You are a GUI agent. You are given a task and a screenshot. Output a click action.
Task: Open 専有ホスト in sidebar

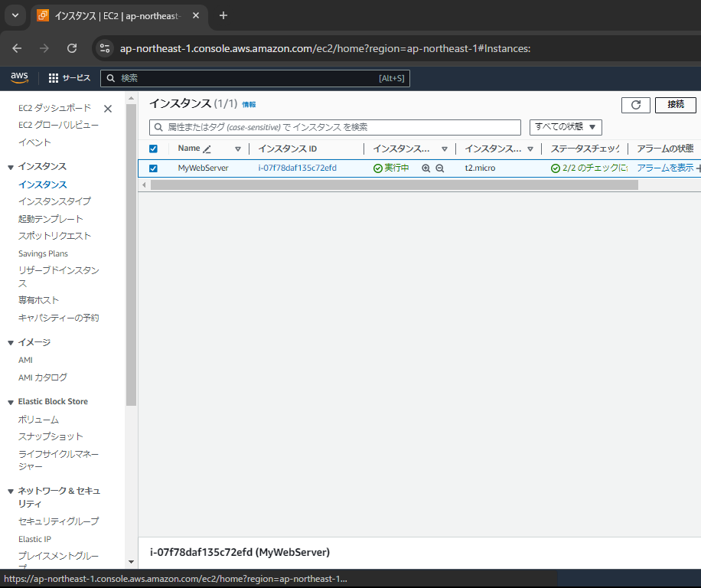pos(38,300)
